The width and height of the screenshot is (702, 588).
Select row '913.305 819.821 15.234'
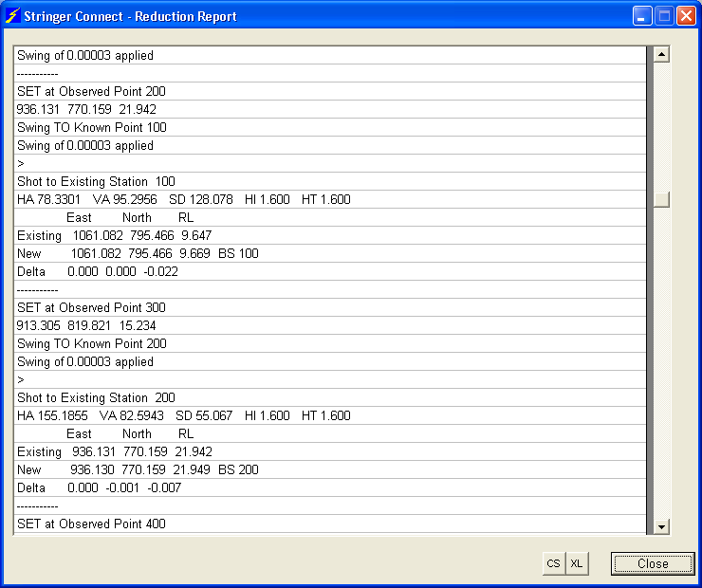[x=330, y=325]
